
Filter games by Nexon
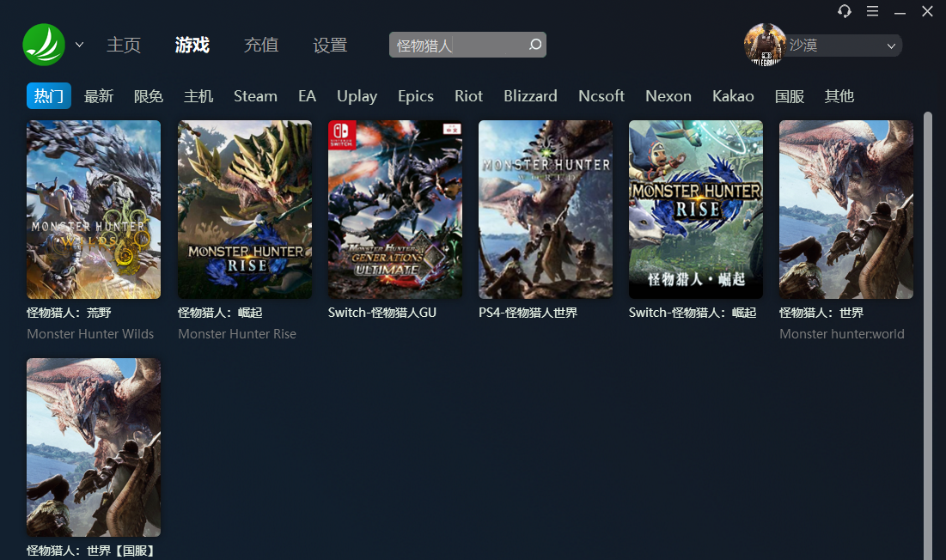(x=668, y=96)
